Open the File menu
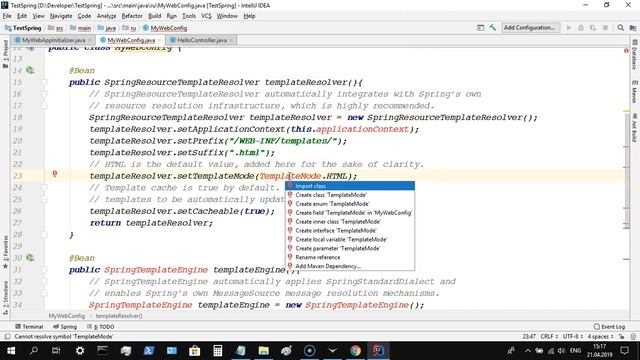The image size is (640, 360). (x=7, y=16)
